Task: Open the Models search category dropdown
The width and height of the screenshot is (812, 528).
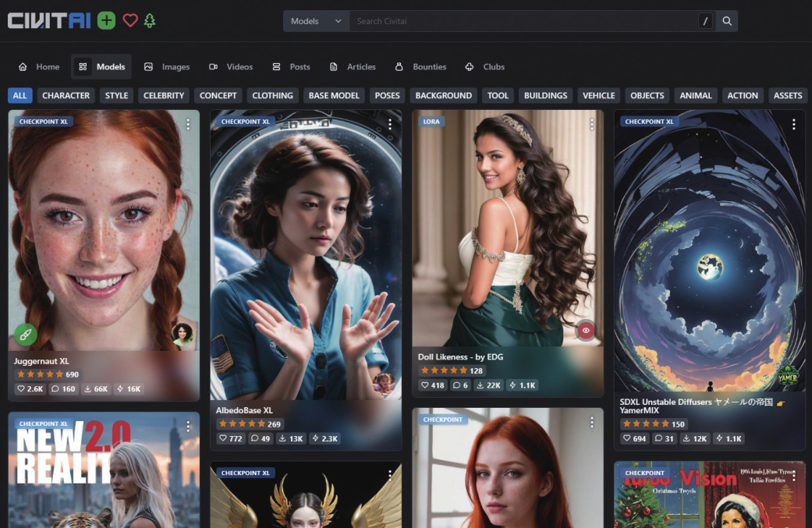Action: [316, 21]
